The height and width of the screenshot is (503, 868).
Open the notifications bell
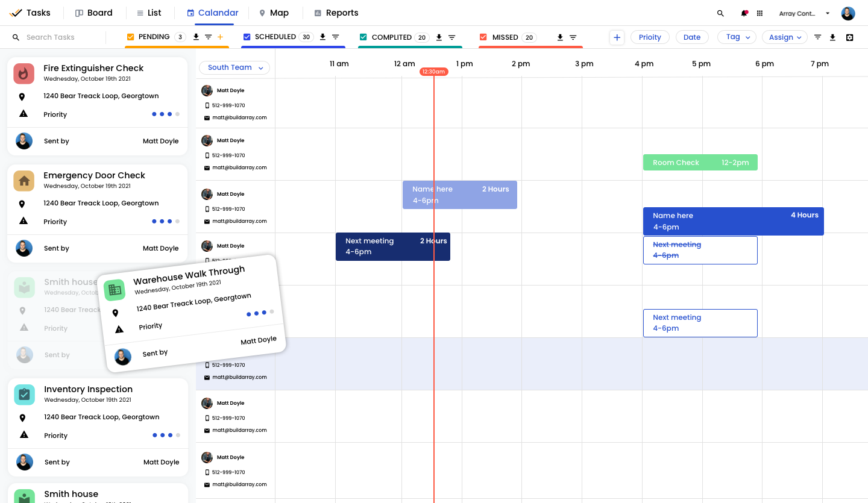744,13
